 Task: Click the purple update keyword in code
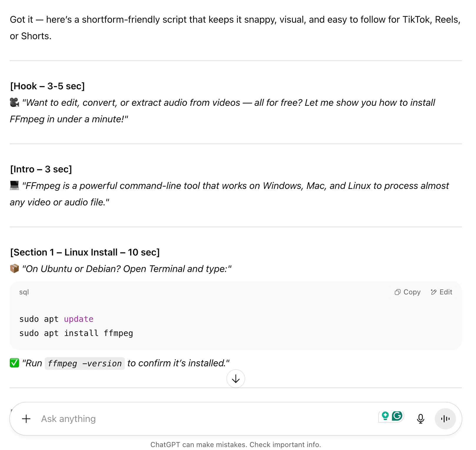click(x=79, y=319)
